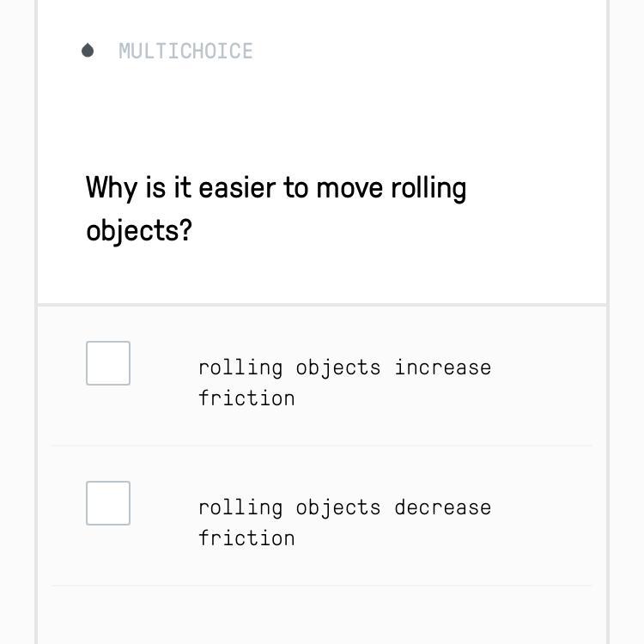
Task: Click 'rolling' in the question heading
Action: (x=428, y=188)
